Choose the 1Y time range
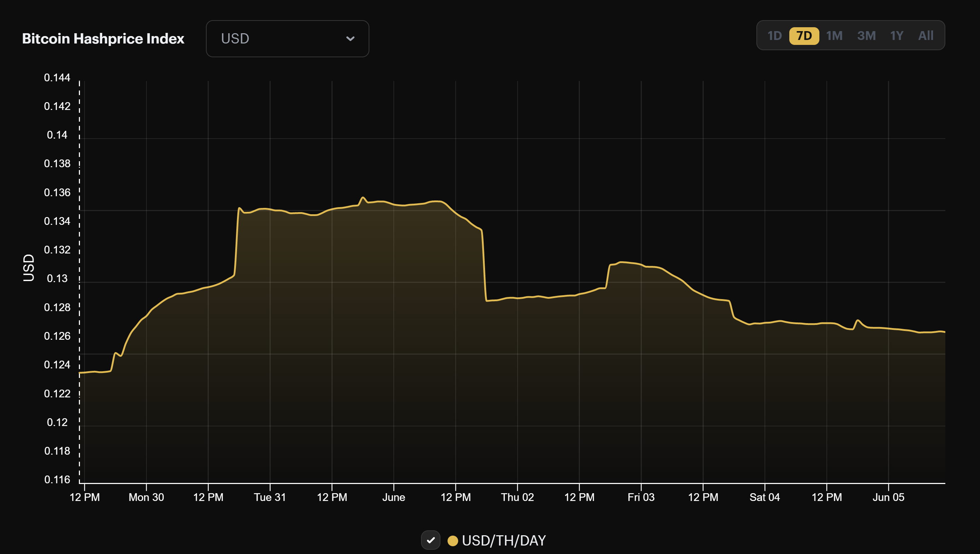 [x=896, y=36]
